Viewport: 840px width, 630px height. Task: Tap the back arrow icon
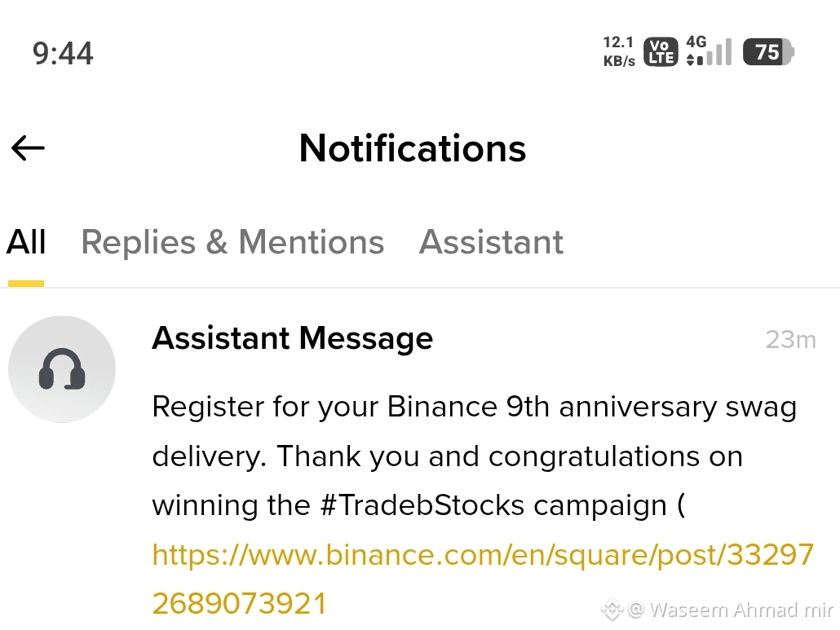28,148
